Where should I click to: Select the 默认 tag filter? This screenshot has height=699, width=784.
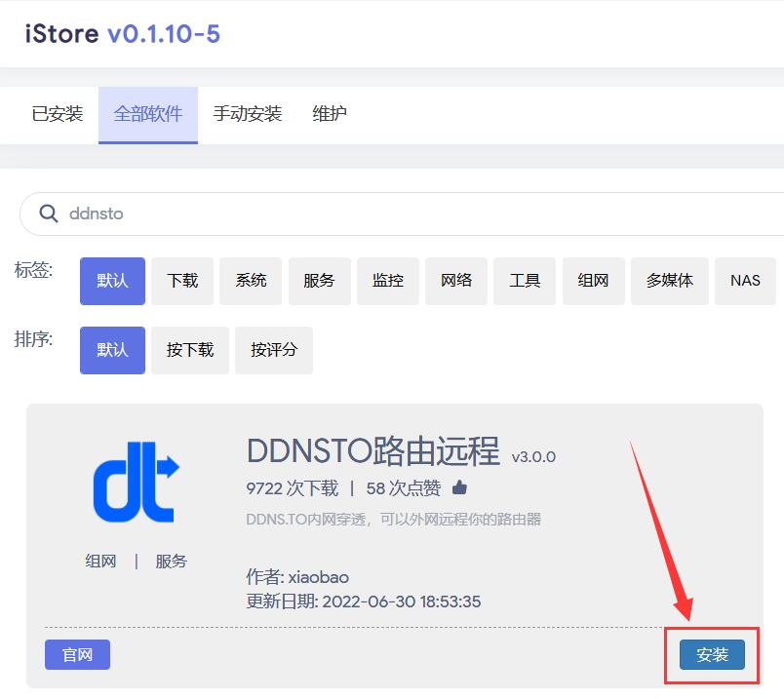112,281
